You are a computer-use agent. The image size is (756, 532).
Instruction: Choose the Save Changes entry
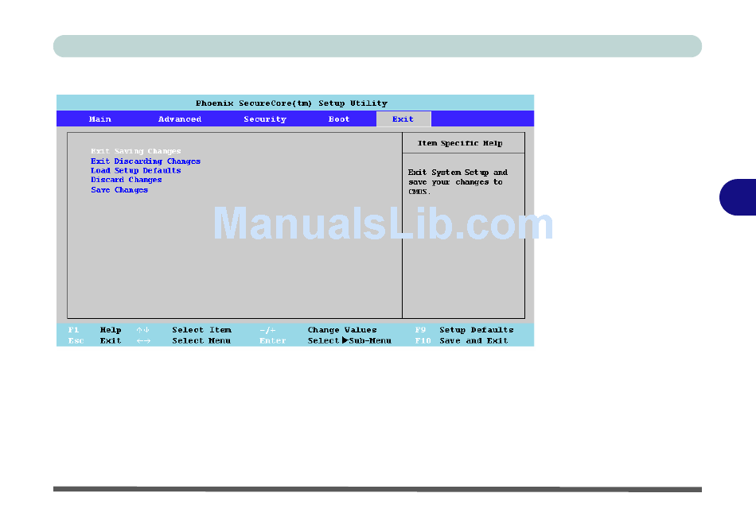(119, 190)
